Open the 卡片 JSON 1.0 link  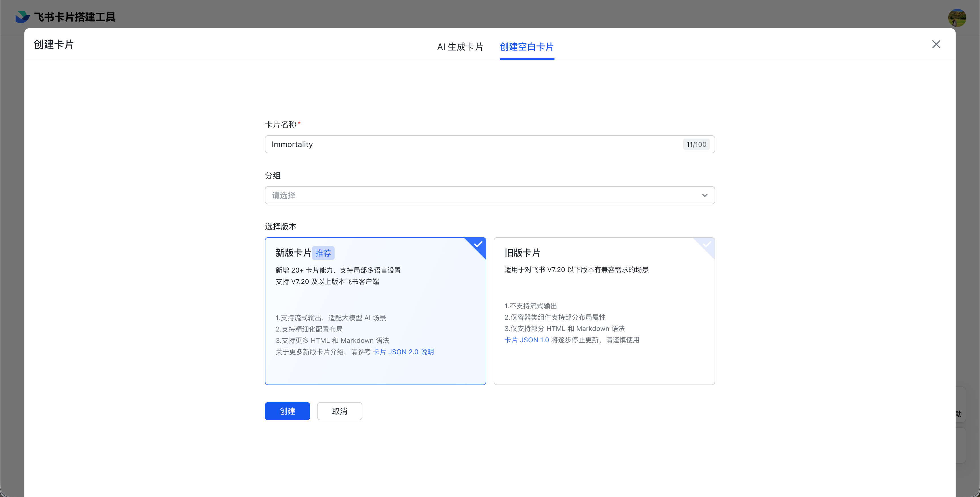527,340
